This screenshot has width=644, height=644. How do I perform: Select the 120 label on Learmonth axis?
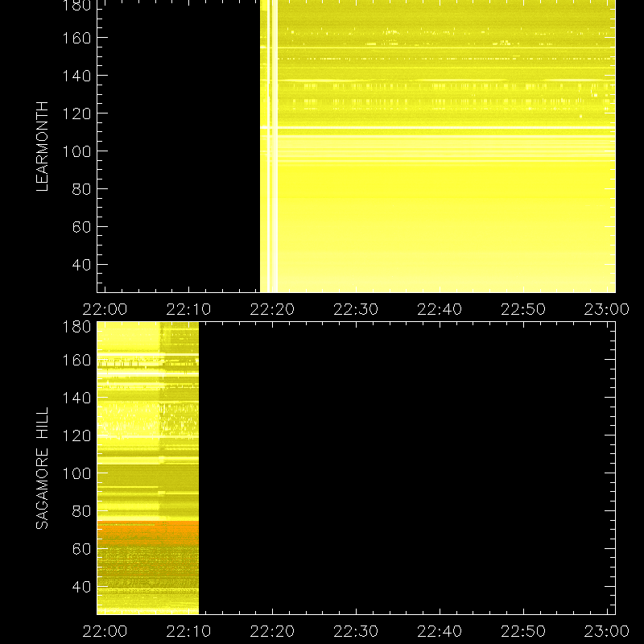coord(76,114)
